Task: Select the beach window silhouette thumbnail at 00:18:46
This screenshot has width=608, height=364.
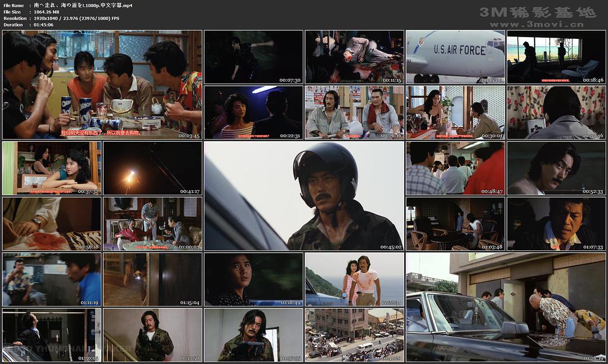Action: tap(556, 57)
